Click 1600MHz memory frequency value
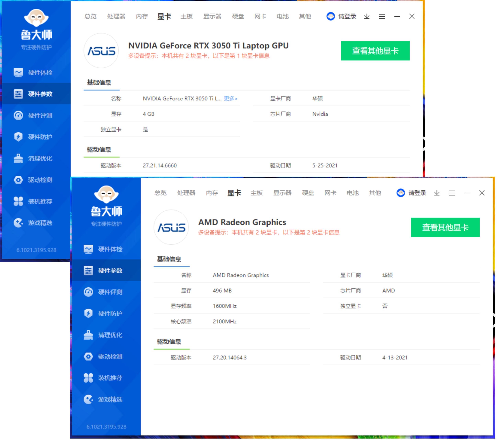This screenshot has width=504, height=448. click(225, 306)
